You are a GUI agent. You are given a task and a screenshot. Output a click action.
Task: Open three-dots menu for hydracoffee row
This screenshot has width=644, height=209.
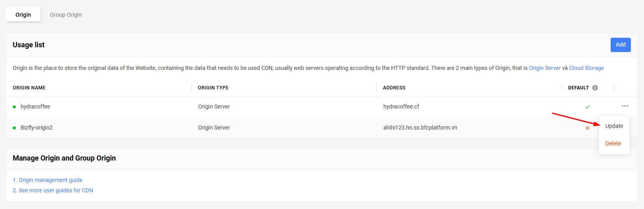tap(625, 106)
